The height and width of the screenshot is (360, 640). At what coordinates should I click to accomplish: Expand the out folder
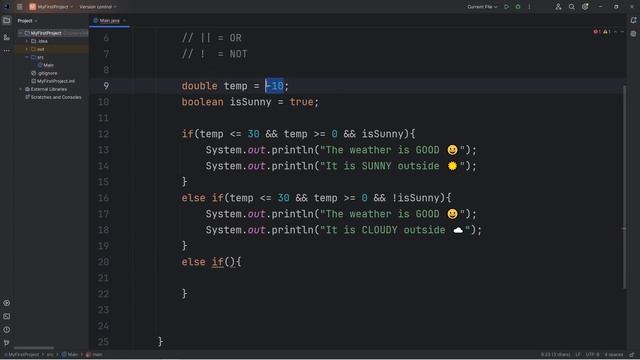point(27,49)
